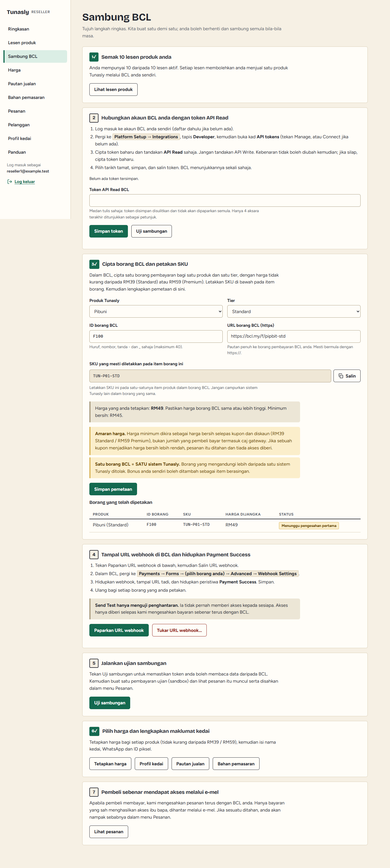Focus the Token API Read BCL field
The width and height of the screenshot is (390, 868).
point(225,200)
